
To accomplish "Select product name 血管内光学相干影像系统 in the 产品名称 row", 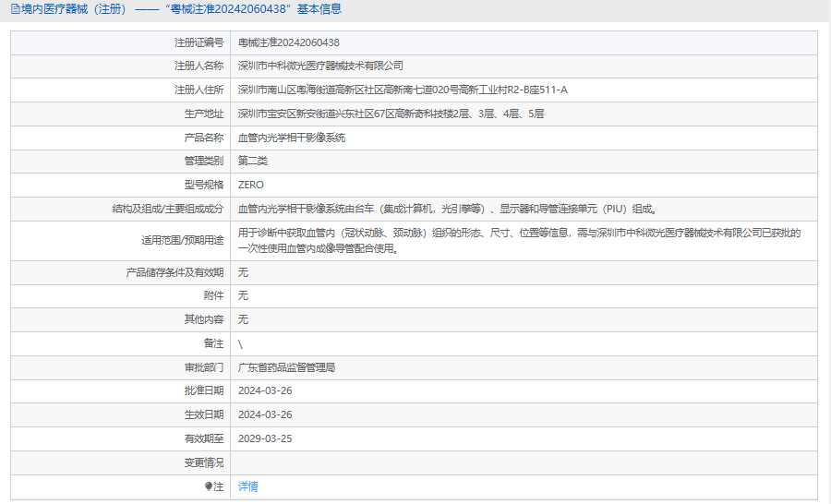I will (292, 138).
